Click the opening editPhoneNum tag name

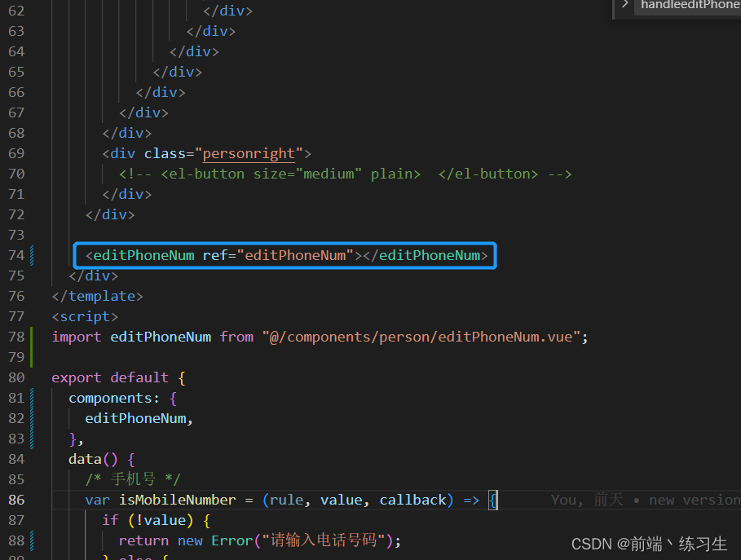pyautogui.click(x=143, y=255)
